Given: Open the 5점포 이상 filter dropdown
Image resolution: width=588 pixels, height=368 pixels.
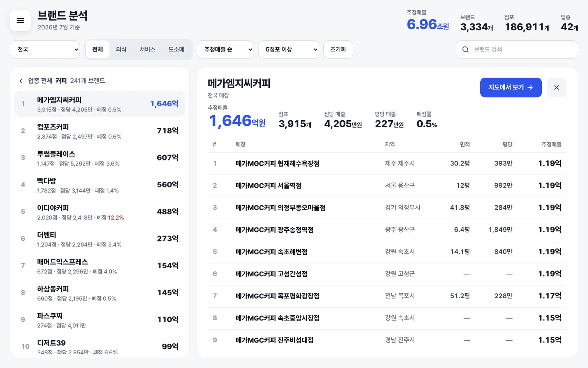Looking at the screenshot, I should (x=289, y=49).
